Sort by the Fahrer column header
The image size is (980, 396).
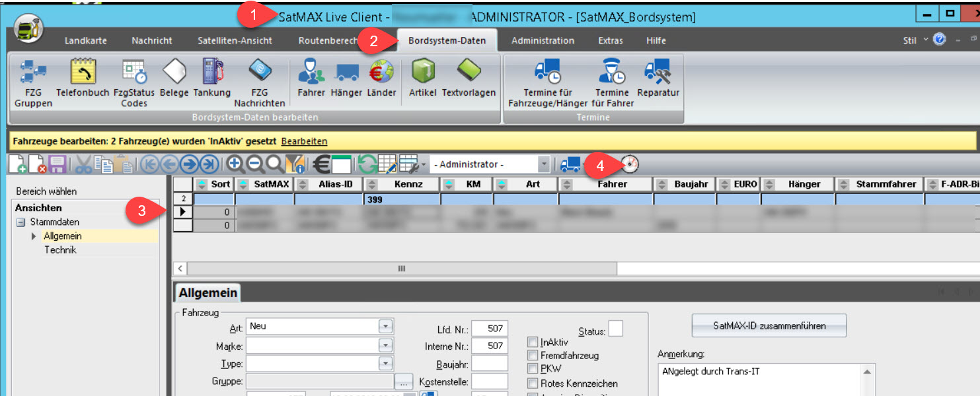point(606,184)
